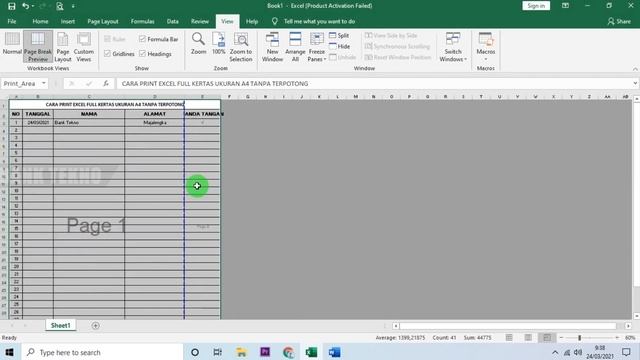Open the Zoom dialog
This screenshot has width=640, height=360.
tap(198, 44)
